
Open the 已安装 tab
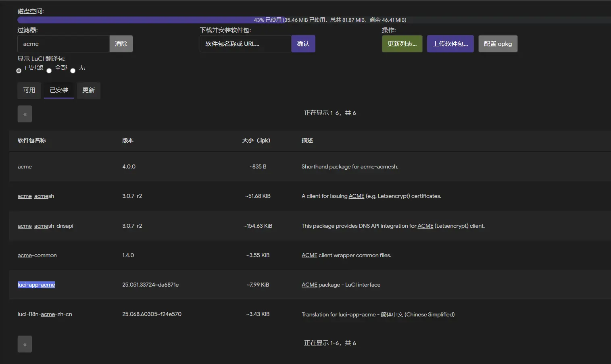[59, 90]
